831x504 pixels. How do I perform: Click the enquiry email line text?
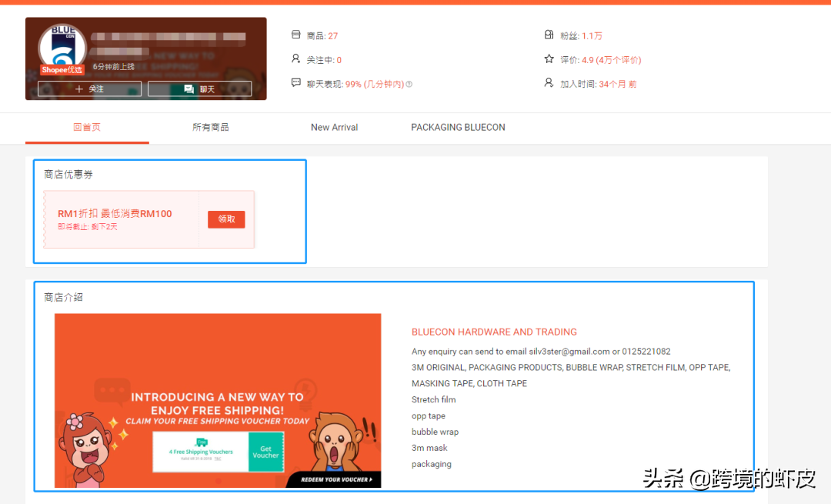pos(541,352)
